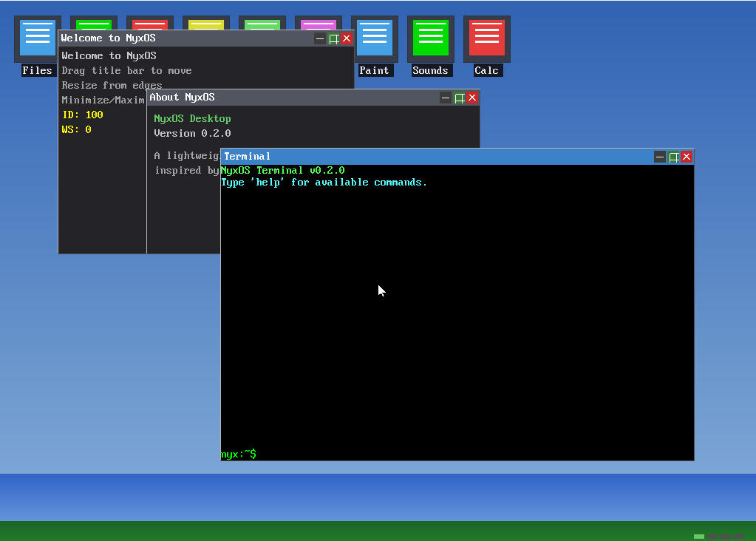The height and width of the screenshot is (541, 756).
Task: Close the About NyxOS window
Action: pos(472,98)
